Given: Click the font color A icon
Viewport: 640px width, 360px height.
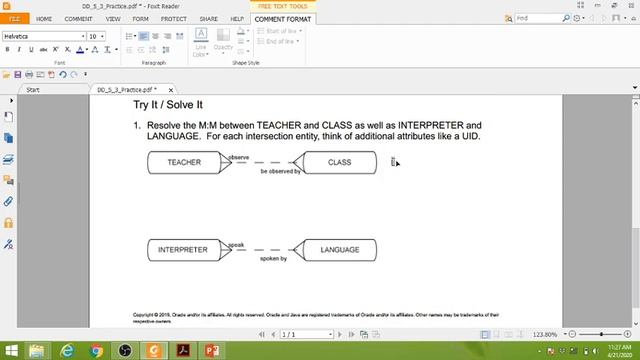Looking at the screenshot, I should 80,50.
